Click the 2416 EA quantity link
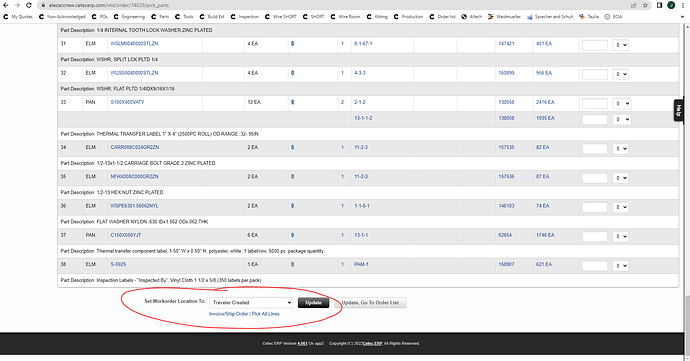 545,102
